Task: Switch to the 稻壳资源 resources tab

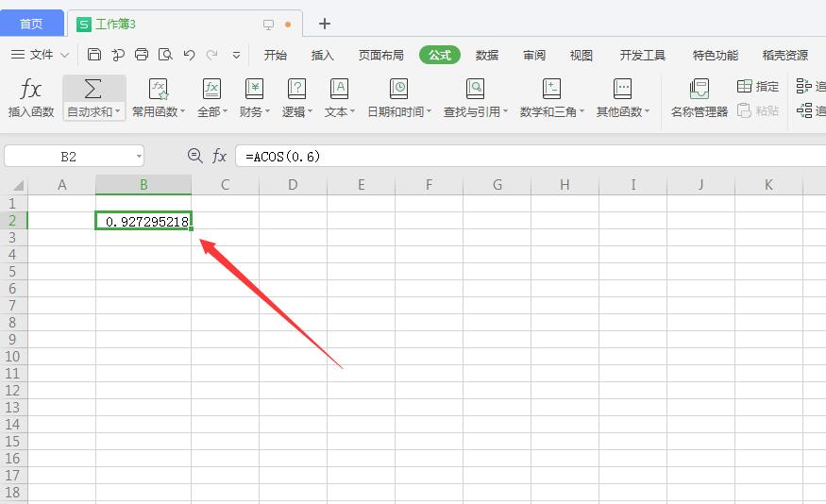Action: pos(784,55)
